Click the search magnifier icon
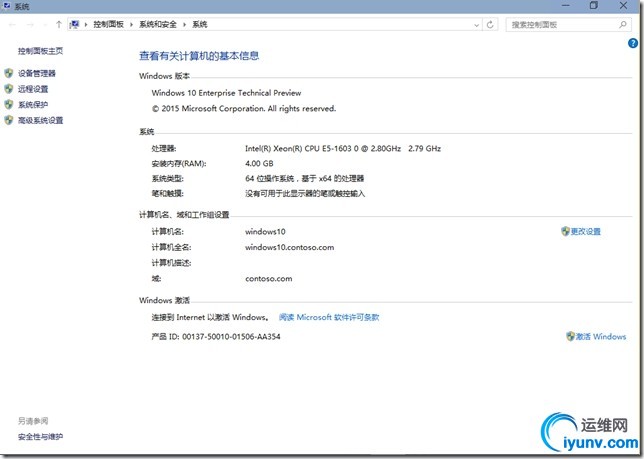The height and width of the screenshot is (459, 644). (623, 25)
